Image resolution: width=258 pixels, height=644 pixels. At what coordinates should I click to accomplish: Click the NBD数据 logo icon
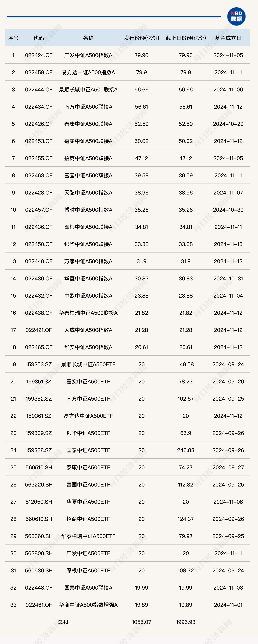(x=236, y=17)
